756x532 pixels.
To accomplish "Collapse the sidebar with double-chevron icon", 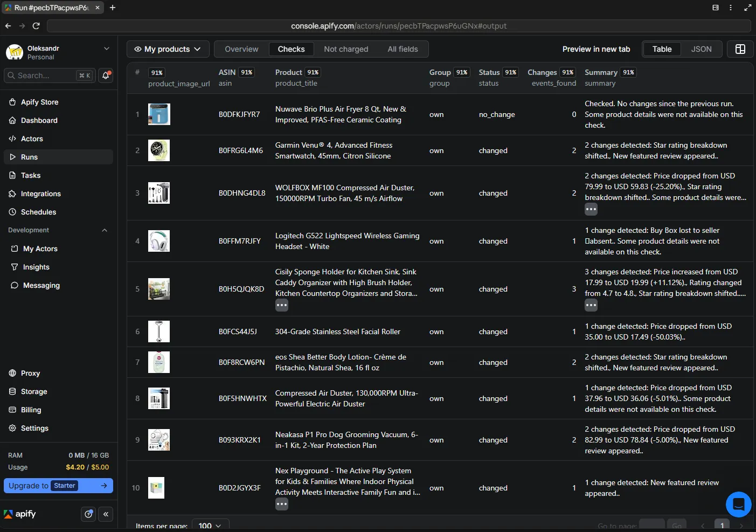I will (x=106, y=514).
